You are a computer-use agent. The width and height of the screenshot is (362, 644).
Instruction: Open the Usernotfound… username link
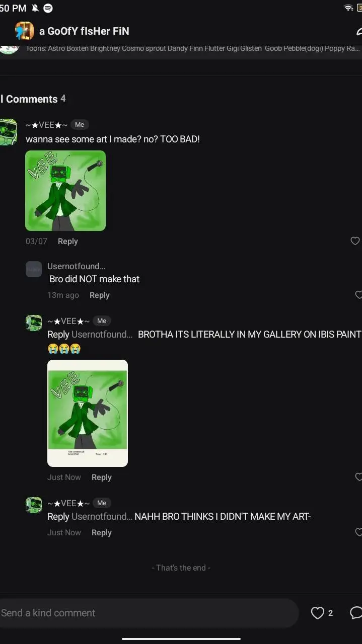tap(76, 266)
